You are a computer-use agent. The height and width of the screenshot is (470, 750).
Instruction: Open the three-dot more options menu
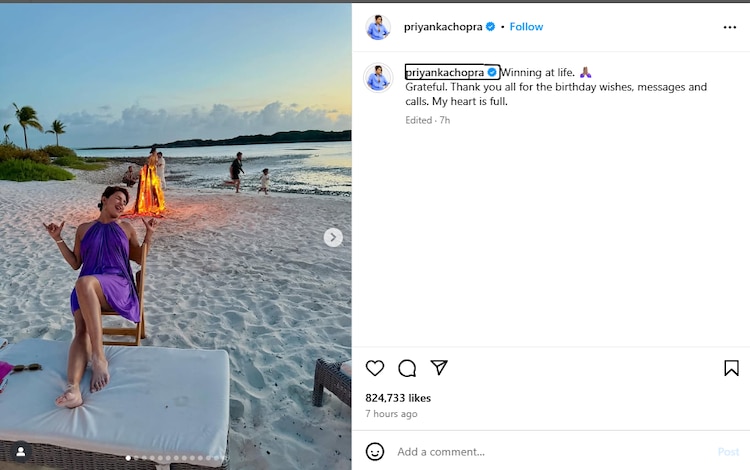(x=730, y=27)
